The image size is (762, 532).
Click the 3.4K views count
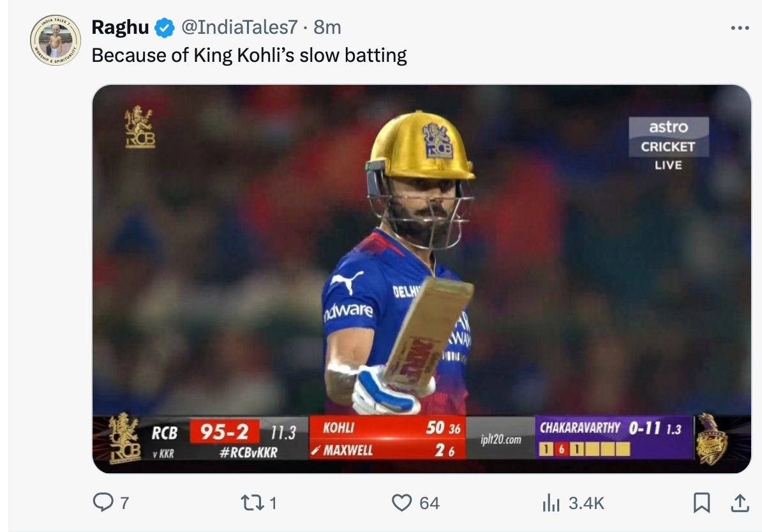click(x=586, y=503)
